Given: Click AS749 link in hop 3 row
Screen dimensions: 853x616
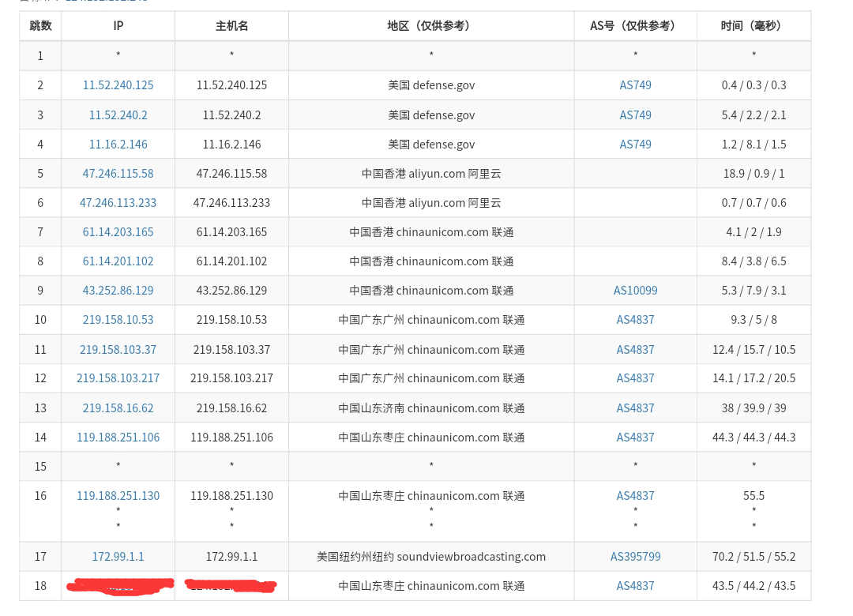Looking at the screenshot, I should click(x=635, y=115).
